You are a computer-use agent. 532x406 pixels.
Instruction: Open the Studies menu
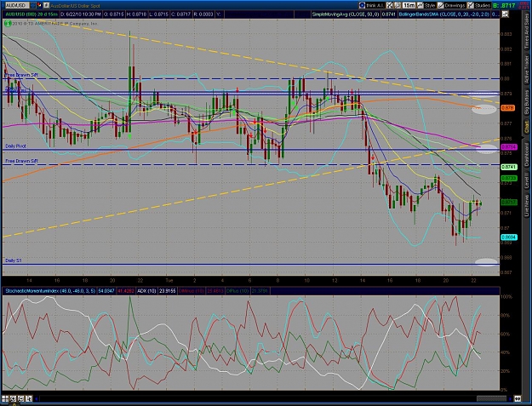coord(482,5)
